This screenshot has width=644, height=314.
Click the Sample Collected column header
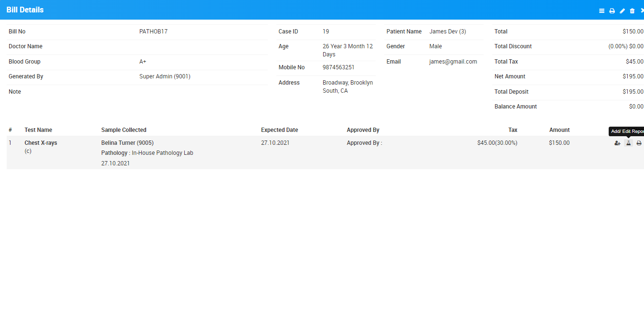click(x=124, y=130)
